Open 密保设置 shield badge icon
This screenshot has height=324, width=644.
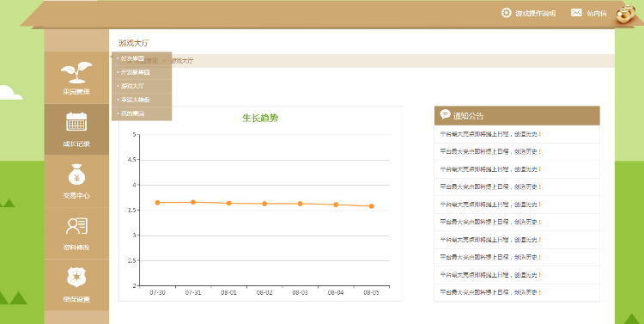[76, 278]
